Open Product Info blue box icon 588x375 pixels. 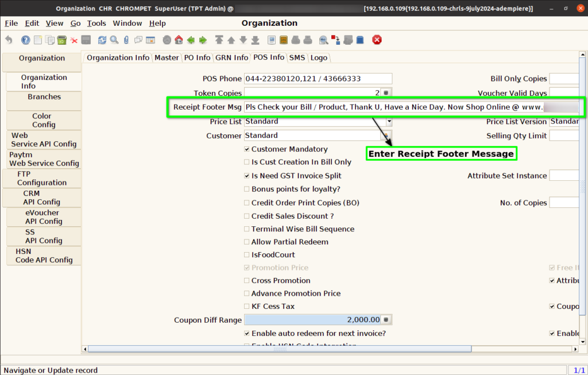click(360, 40)
